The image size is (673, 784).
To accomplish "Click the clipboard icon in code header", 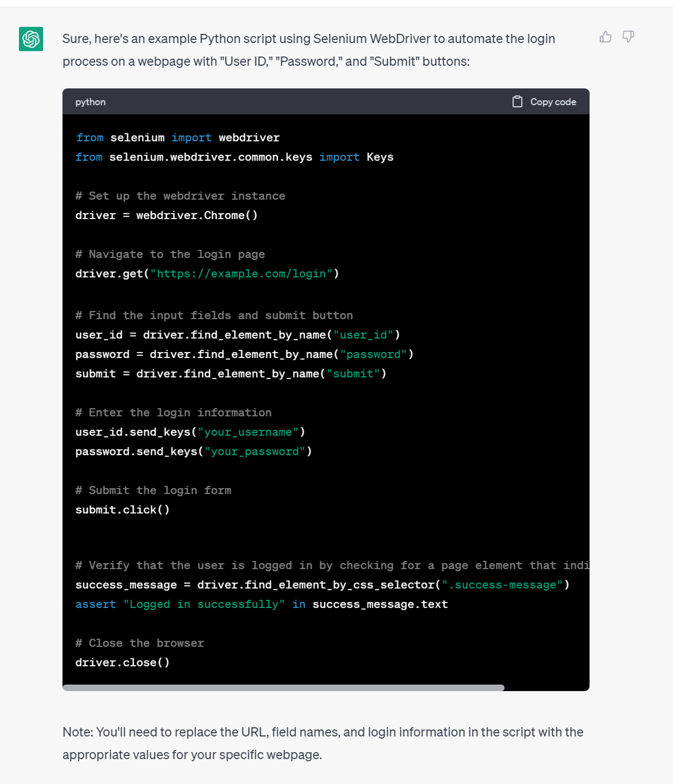I will [x=517, y=102].
